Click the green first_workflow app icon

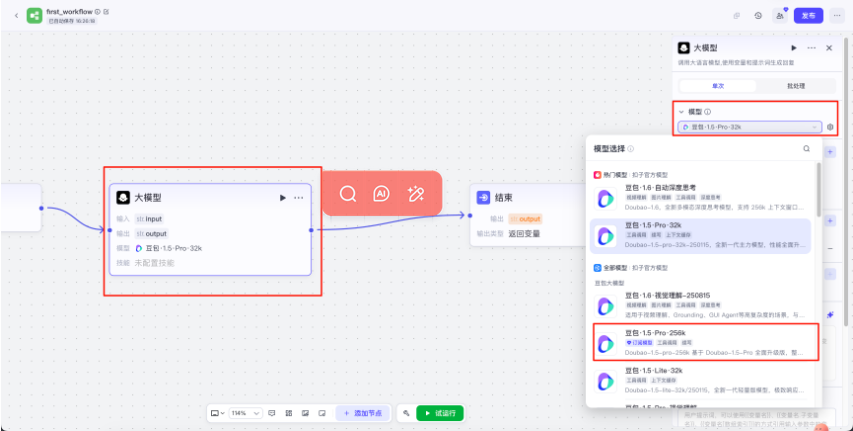point(34,15)
